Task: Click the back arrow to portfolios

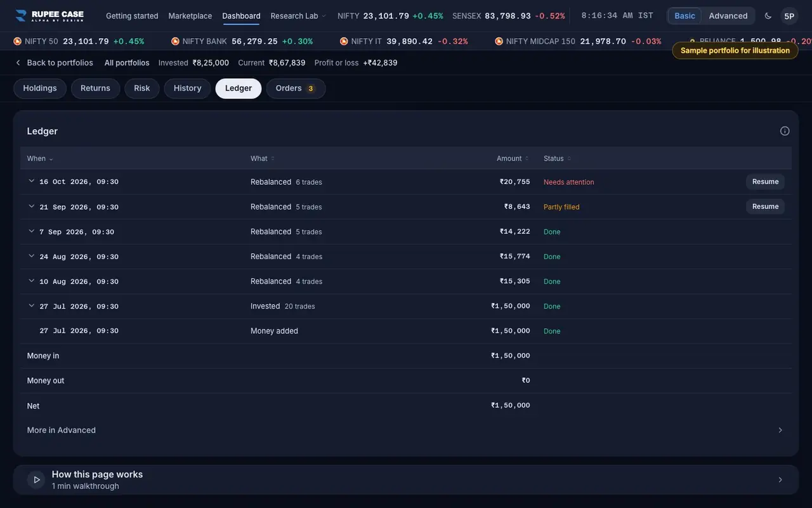Action: coord(18,63)
